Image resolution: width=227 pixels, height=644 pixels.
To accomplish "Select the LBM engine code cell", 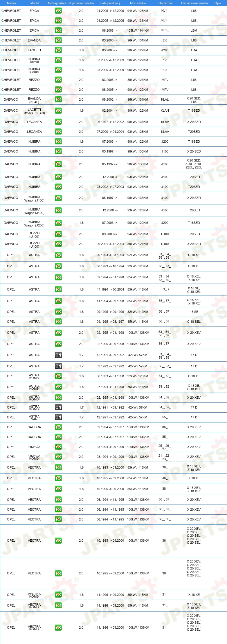I will coord(194,30).
